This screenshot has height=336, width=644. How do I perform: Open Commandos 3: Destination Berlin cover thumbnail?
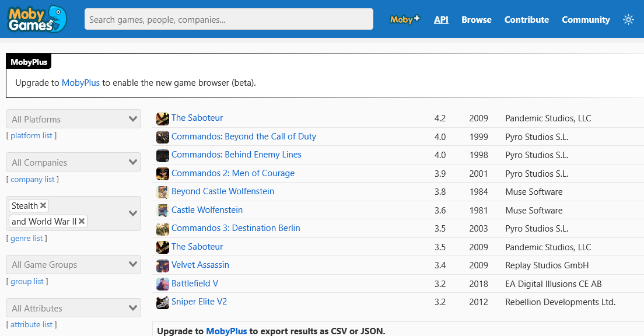click(x=163, y=229)
